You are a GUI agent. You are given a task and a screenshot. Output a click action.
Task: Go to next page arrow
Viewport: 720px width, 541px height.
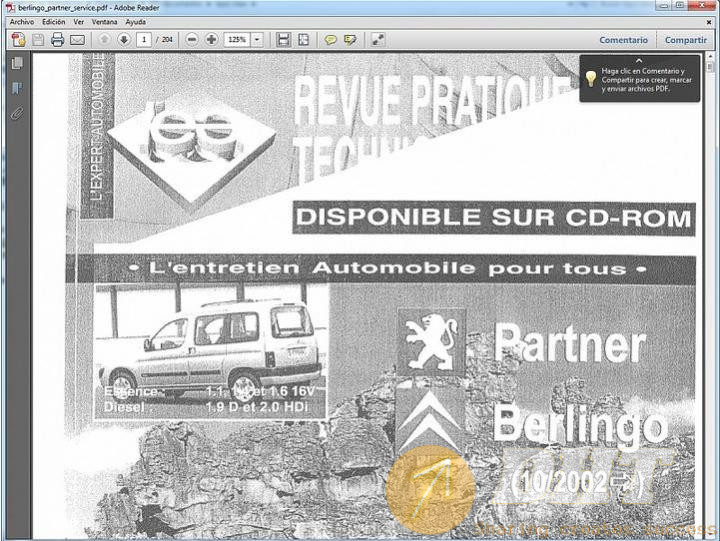pyautogui.click(x=124, y=40)
